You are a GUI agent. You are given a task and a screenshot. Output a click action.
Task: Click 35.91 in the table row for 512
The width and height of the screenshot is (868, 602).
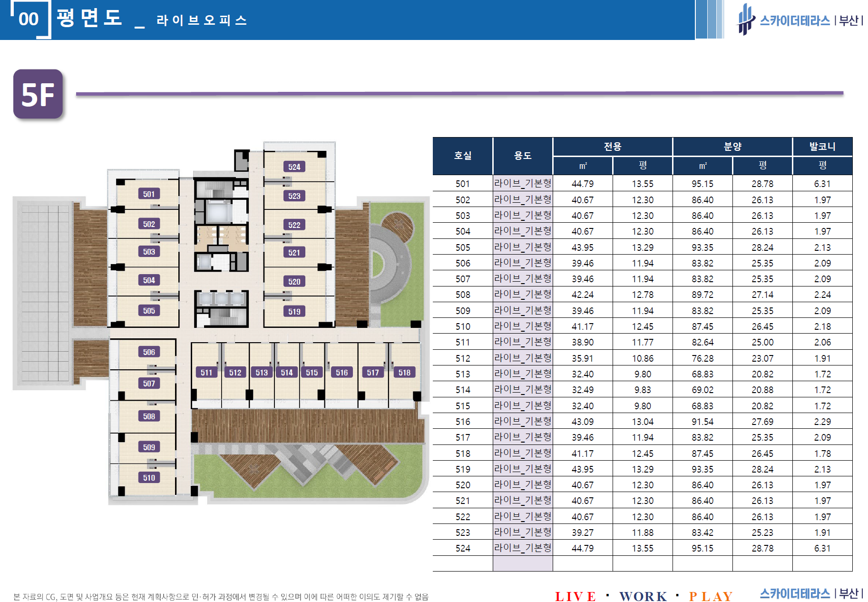point(583,358)
